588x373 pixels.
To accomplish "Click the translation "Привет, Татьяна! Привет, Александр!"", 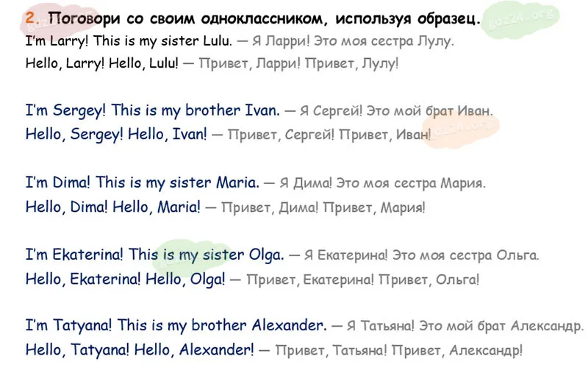I will (x=399, y=350).
